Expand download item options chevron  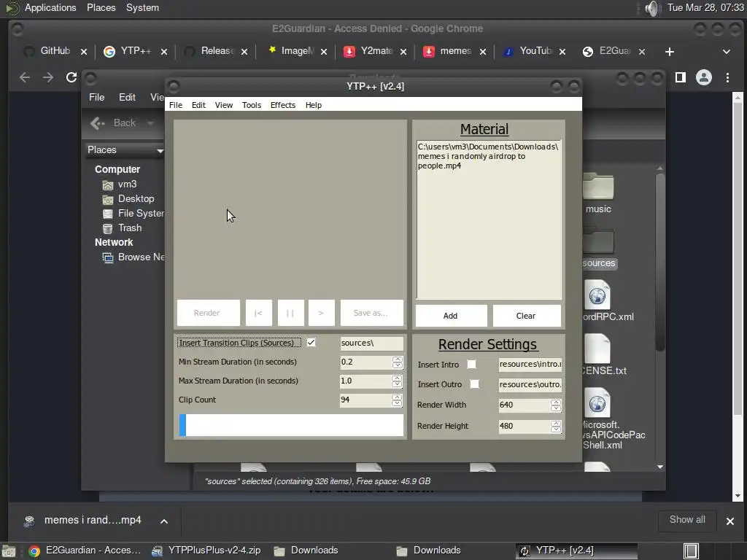[x=164, y=521]
